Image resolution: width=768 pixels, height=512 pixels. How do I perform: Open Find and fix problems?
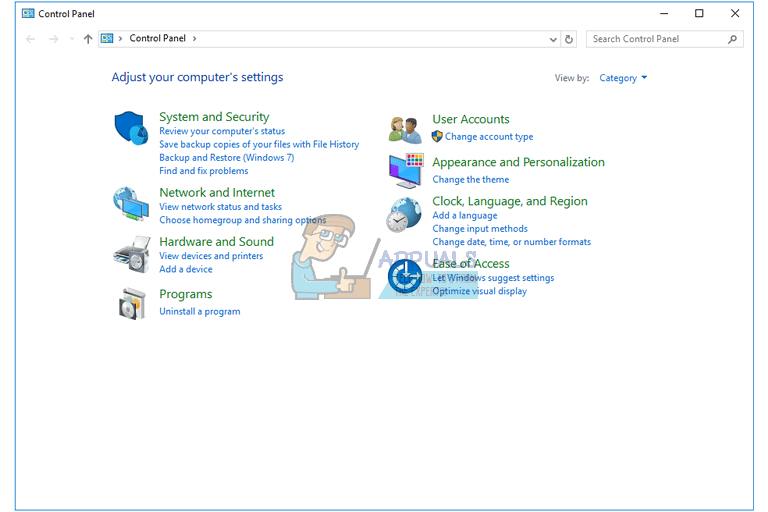(203, 171)
